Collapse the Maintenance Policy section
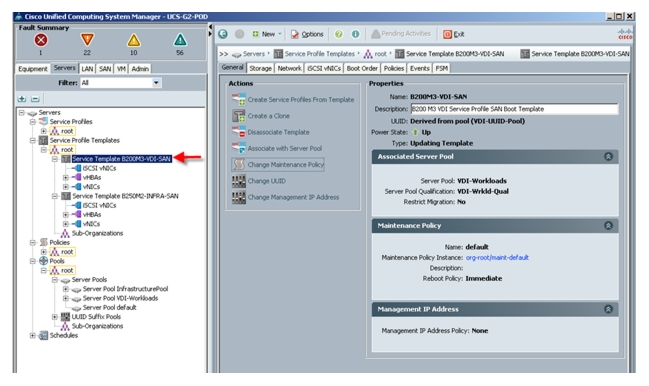 608,226
